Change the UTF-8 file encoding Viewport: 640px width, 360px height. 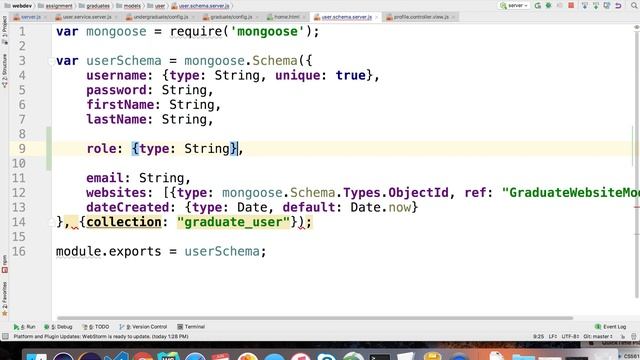coord(570,337)
